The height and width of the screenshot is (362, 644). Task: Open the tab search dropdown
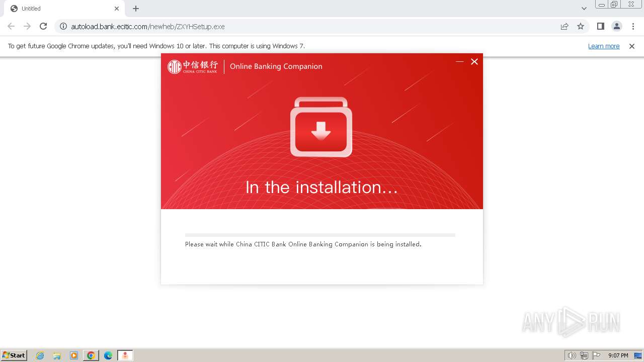pos(584,9)
